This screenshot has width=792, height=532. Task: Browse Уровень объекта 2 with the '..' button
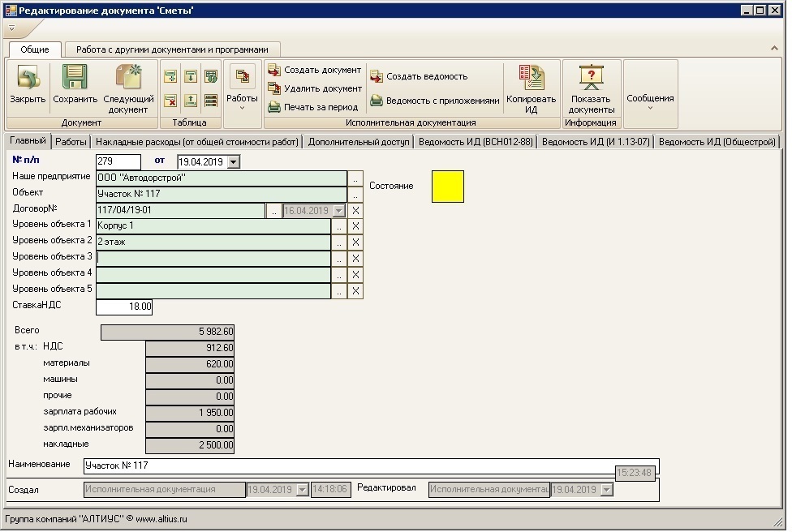pyautogui.click(x=339, y=242)
